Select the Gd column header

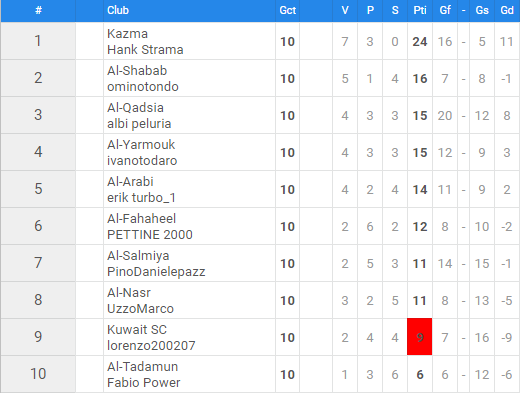click(507, 10)
